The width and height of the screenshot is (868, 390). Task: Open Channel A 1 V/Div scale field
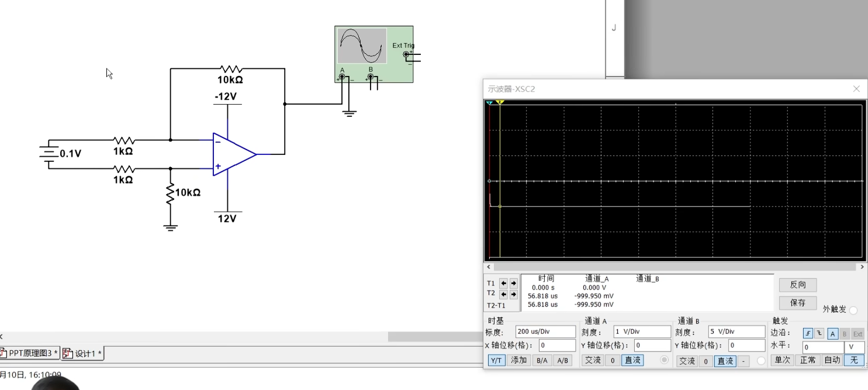[x=641, y=332]
